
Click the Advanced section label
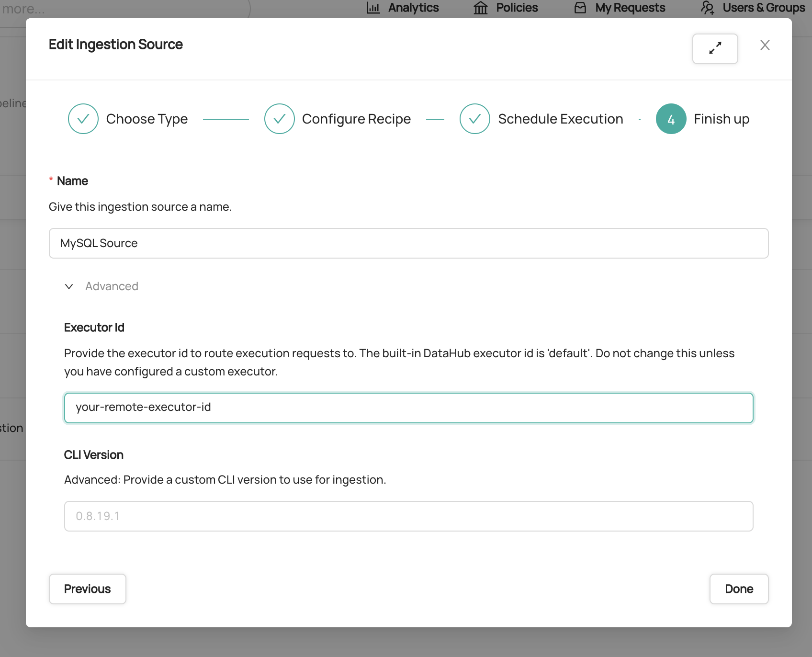point(112,286)
